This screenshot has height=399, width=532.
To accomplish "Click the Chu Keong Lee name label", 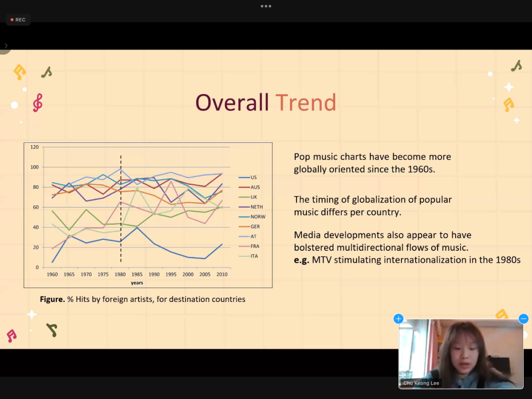I will [421, 383].
